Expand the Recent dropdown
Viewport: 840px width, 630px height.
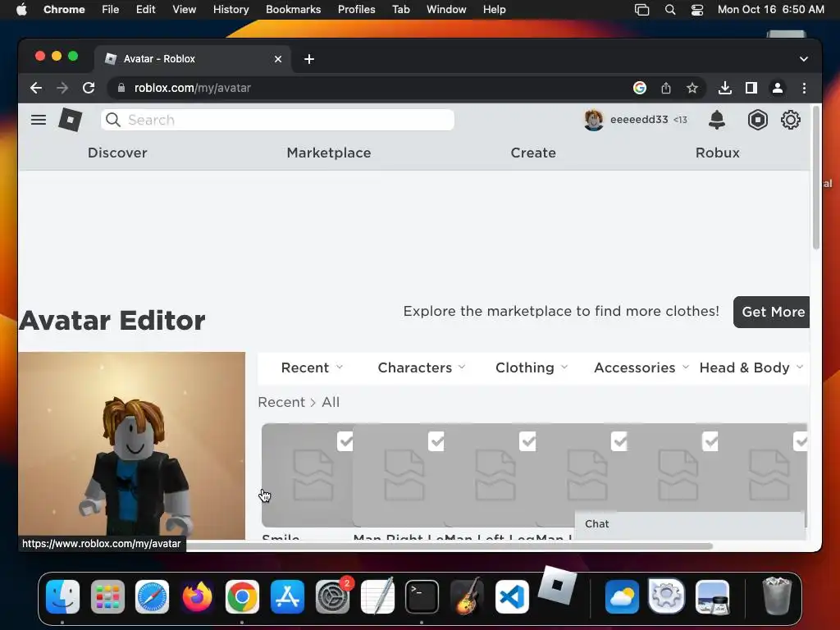click(312, 367)
